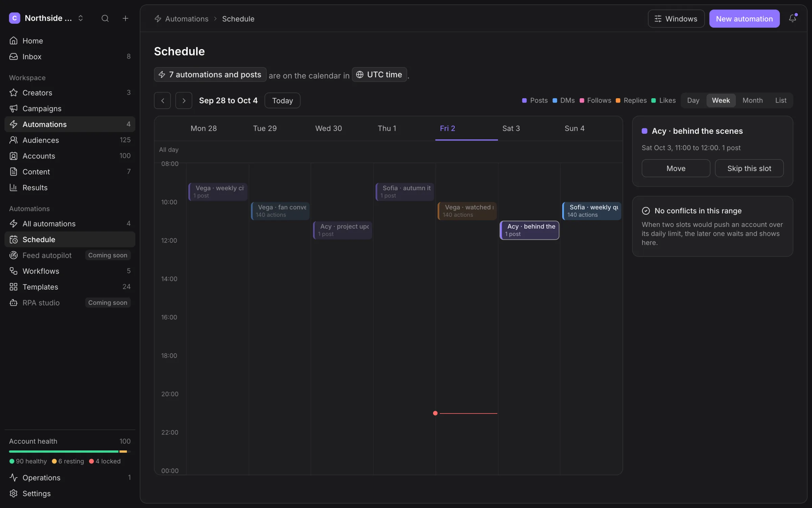
Task: Open the notifications bell
Action: pos(792,18)
